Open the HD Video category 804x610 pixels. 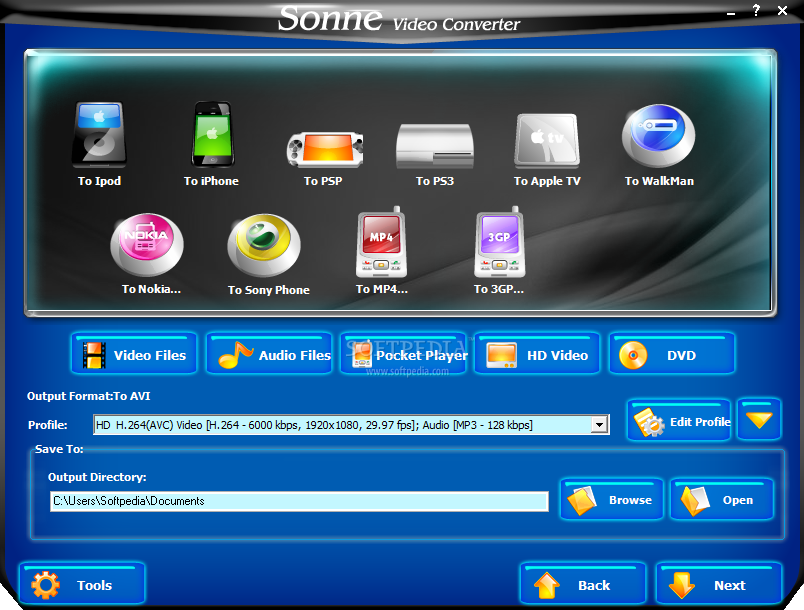tap(537, 354)
